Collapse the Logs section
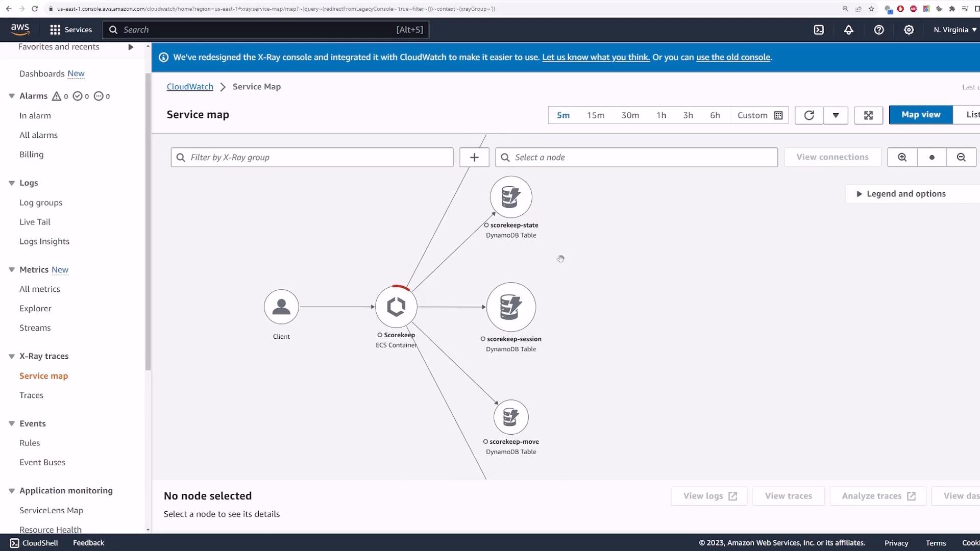 click(x=12, y=183)
